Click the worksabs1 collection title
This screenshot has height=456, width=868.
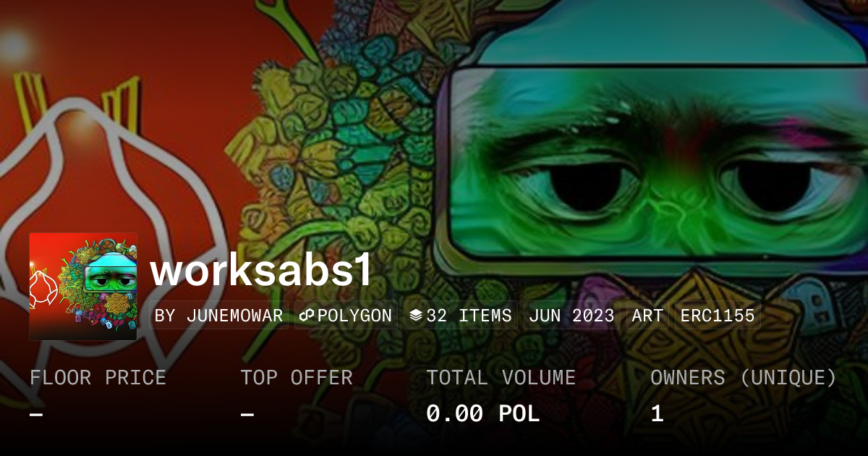261,271
